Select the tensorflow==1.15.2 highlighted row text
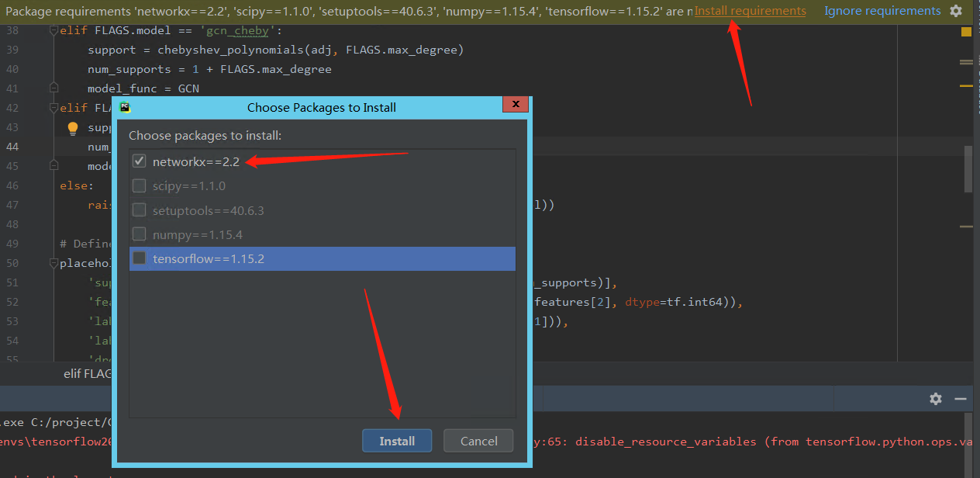 click(x=209, y=258)
